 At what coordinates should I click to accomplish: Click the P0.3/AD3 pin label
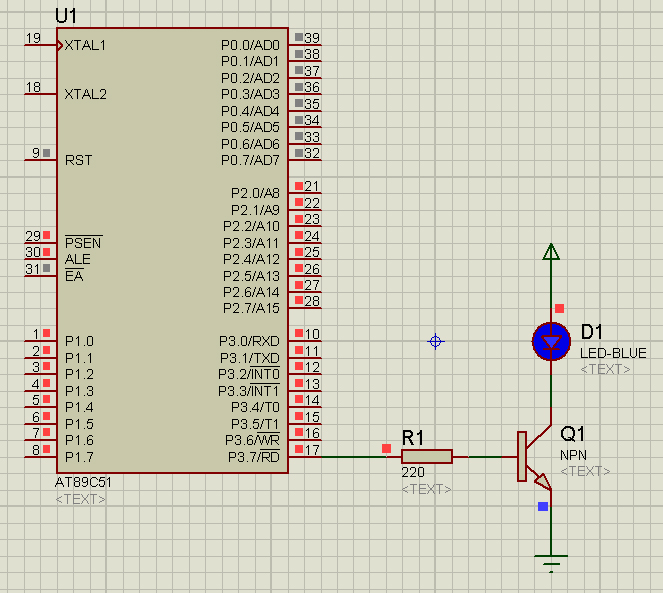coord(250,94)
